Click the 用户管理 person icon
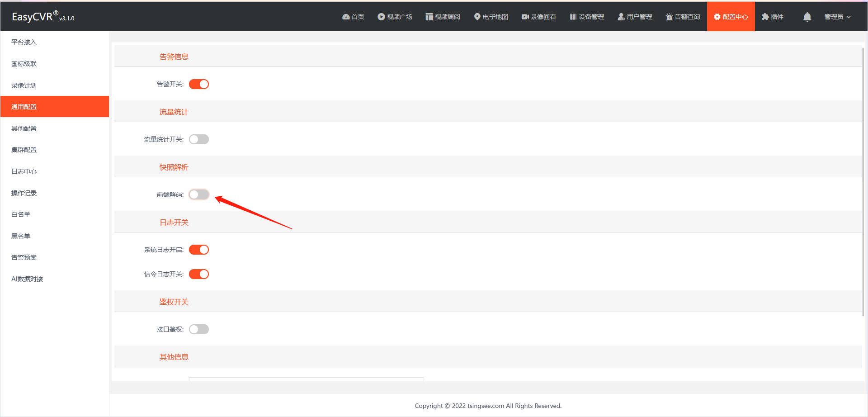Screen dimensions: 868x417 point(621,17)
